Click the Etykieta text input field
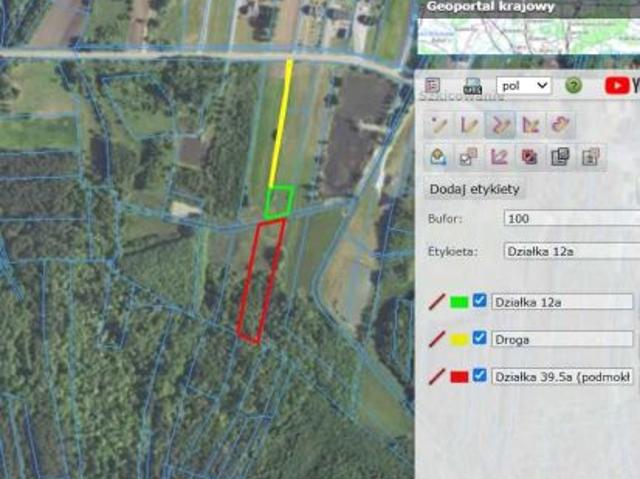Viewport: 640px width, 479px height. [570, 251]
